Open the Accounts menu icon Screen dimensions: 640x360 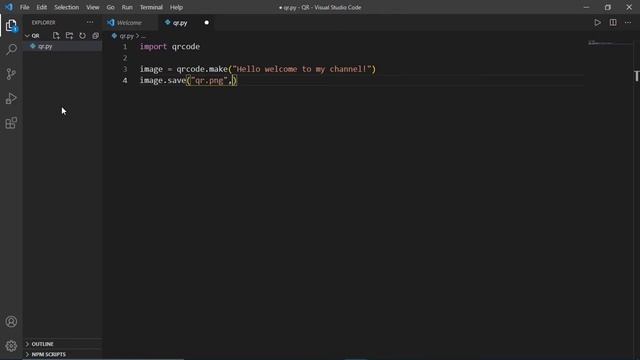[x=11, y=322]
